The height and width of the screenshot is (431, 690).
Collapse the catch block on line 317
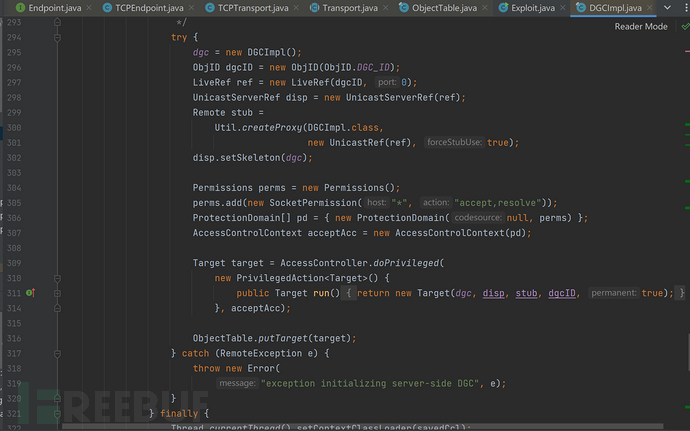57,353
